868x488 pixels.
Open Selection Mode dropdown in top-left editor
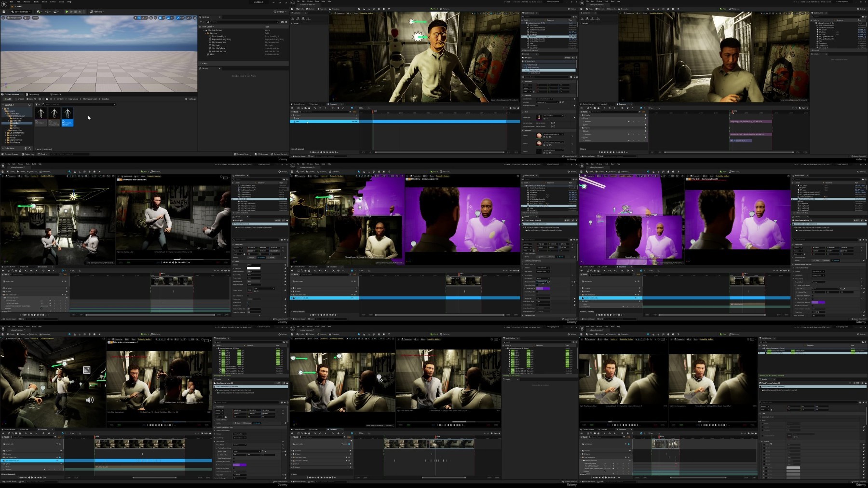pyautogui.click(x=21, y=12)
